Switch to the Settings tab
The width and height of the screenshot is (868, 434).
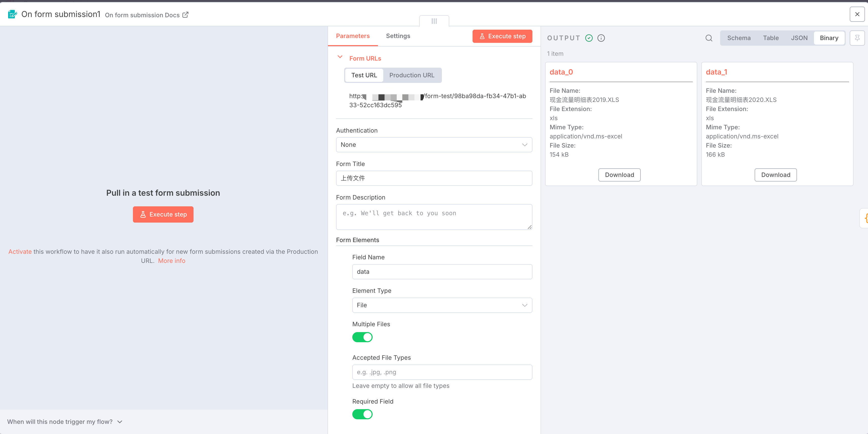(398, 36)
